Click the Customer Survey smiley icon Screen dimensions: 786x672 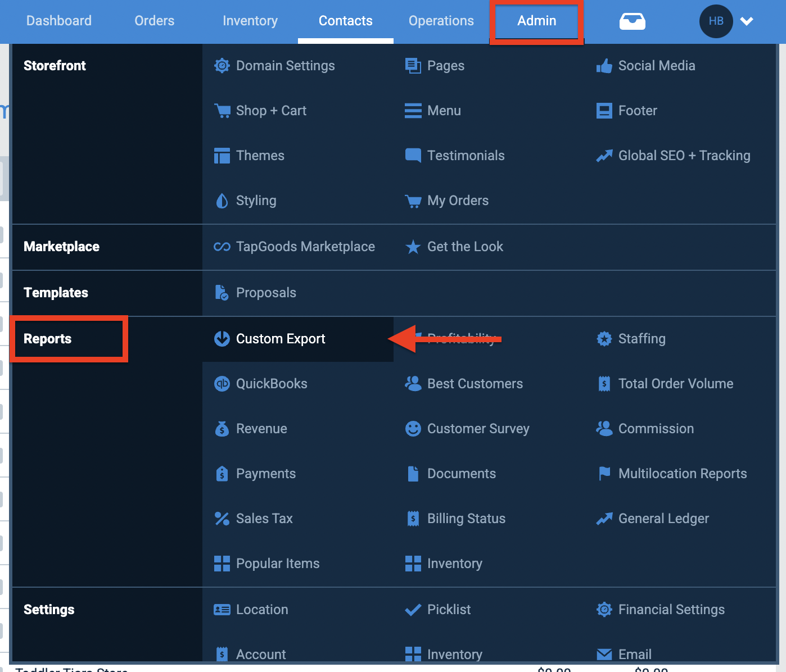(x=413, y=429)
